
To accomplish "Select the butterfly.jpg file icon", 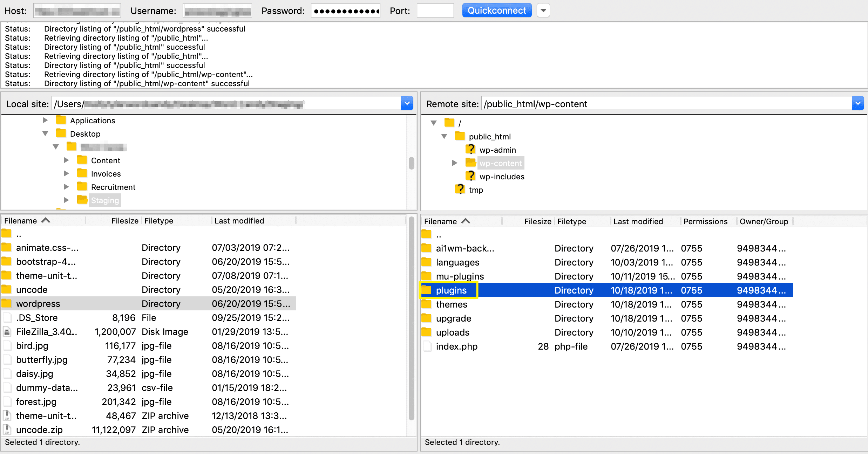I will click(7, 359).
